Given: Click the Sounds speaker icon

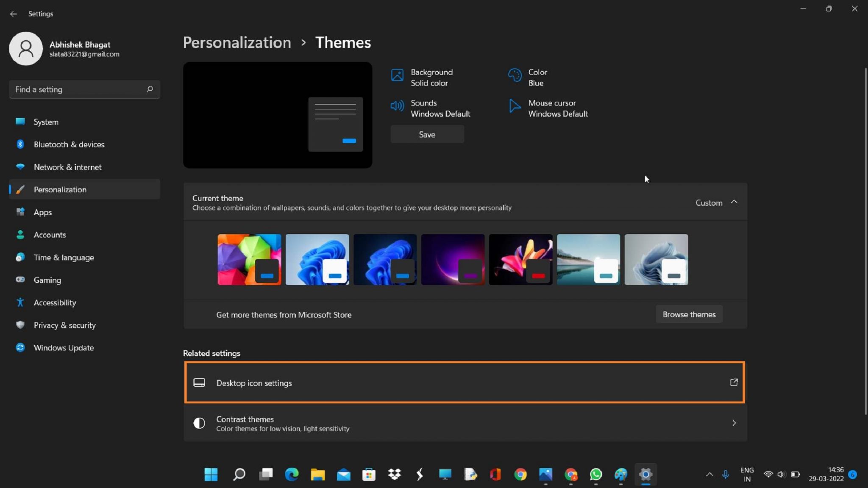Looking at the screenshot, I should click(x=397, y=106).
